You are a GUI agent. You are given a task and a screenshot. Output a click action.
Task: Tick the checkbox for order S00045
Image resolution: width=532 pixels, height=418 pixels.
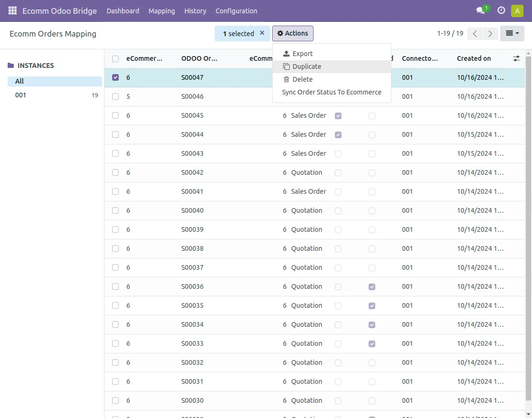tap(115, 115)
